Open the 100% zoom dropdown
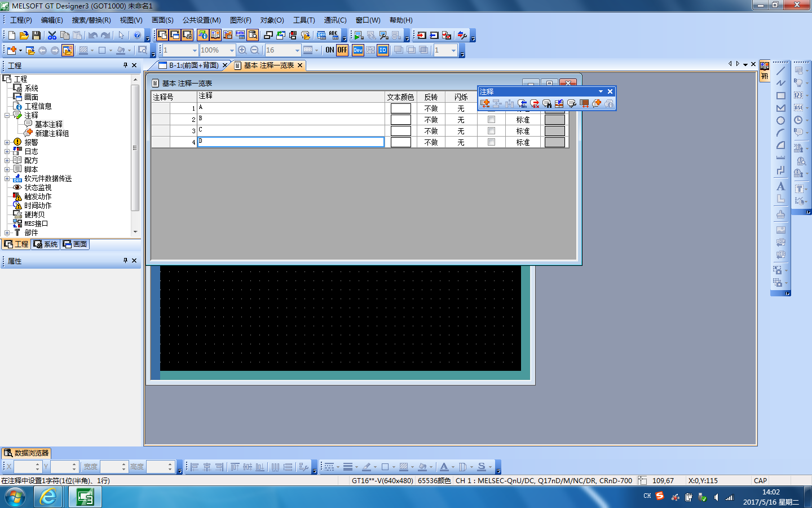The height and width of the screenshot is (508, 812). (231, 50)
